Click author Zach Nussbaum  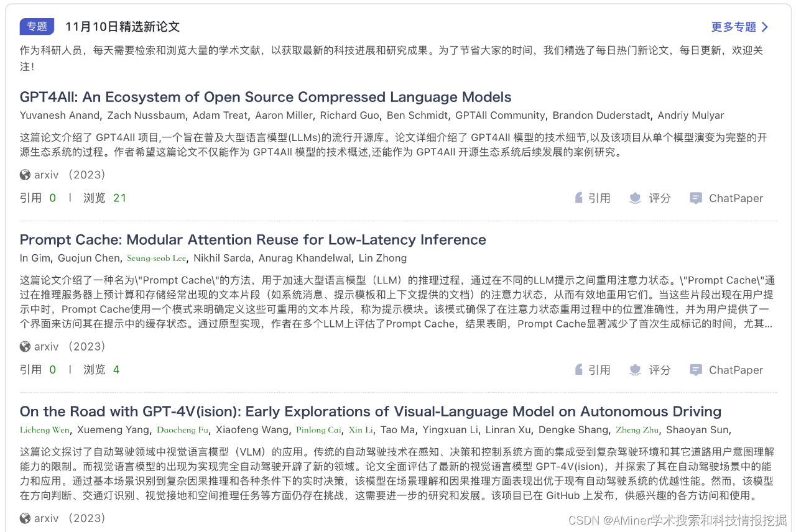tap(146, 115)
